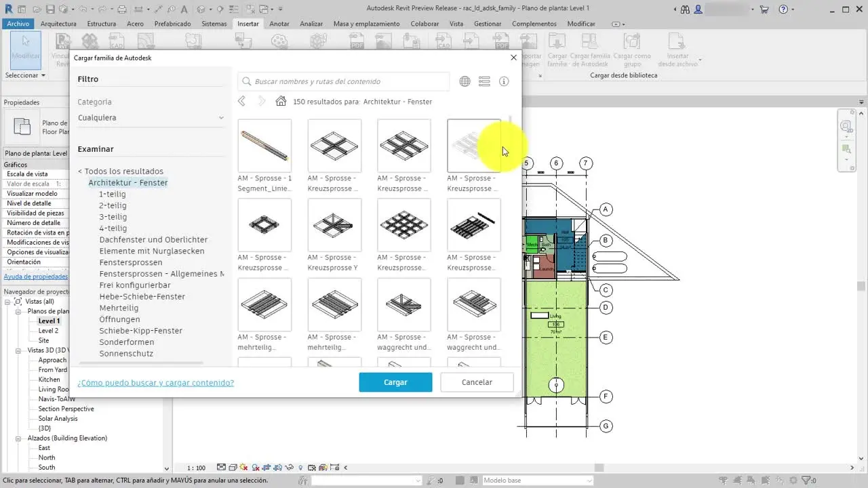Click the globe language icon in dialog
Screen dimensions: 868x488
pyautogui.click(x=465, y=81)
